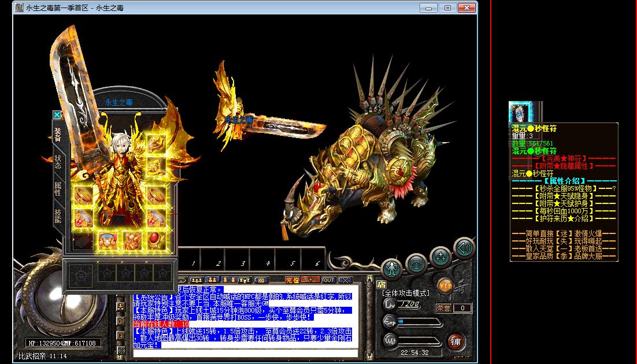Click the ranking icon left of the grid button
This screenshot has height=364, width=637.
245,280
